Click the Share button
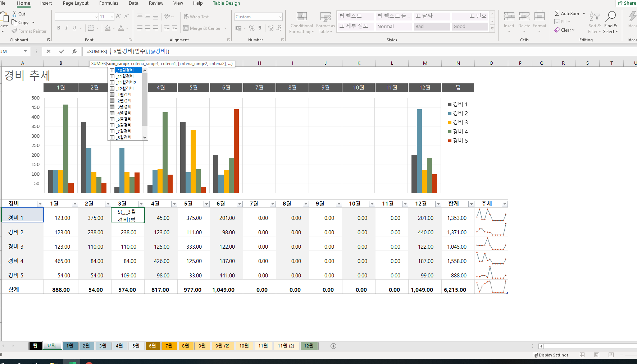Viewport: 637px width, 364px height. click(627, 3)
